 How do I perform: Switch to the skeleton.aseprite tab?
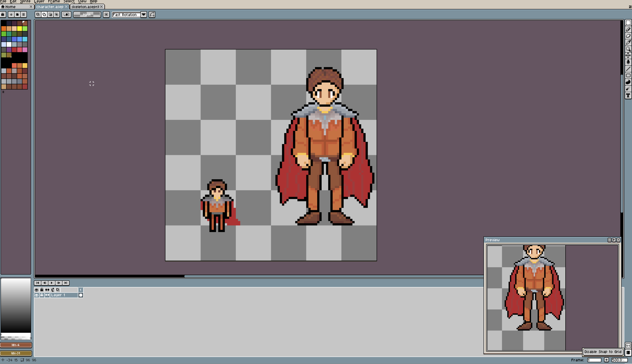click(x=85, y=7)
